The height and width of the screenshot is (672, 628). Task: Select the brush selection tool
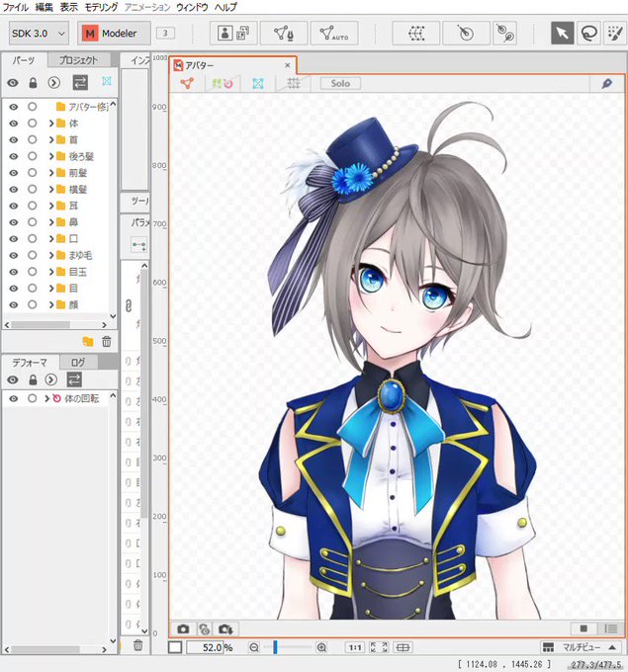(615, 33)
